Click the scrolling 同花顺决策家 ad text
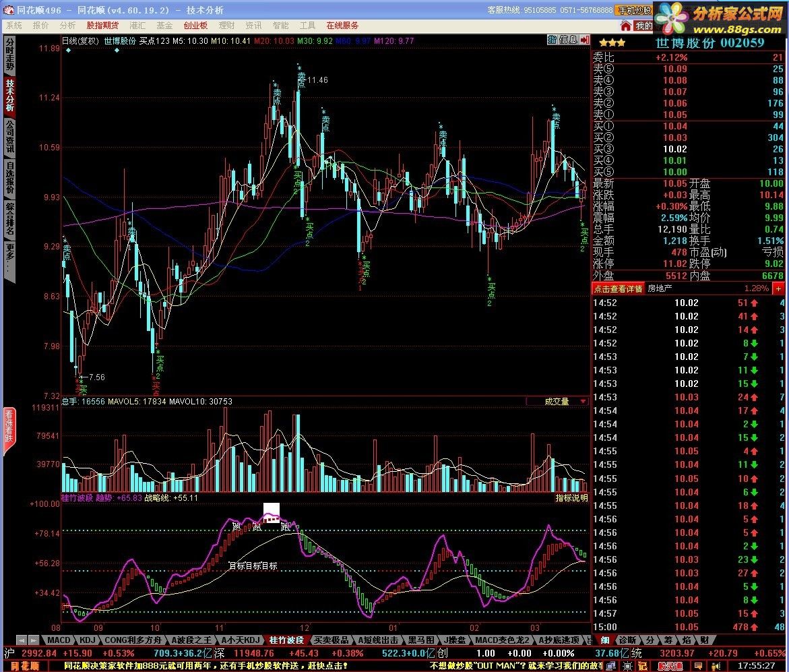Image resolution: width=789 pixels, height=672 pixels. pos(206,665)
